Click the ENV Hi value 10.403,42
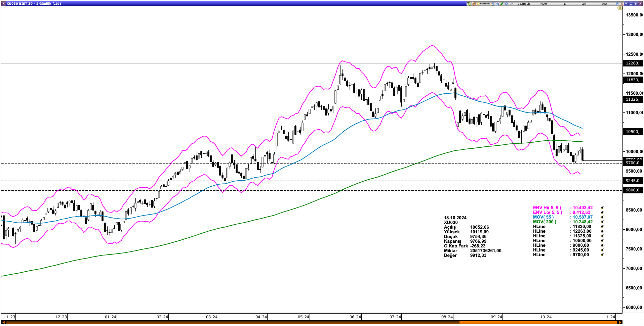The height and width of the screenshot is (326, 644). (x=583, y=208)
